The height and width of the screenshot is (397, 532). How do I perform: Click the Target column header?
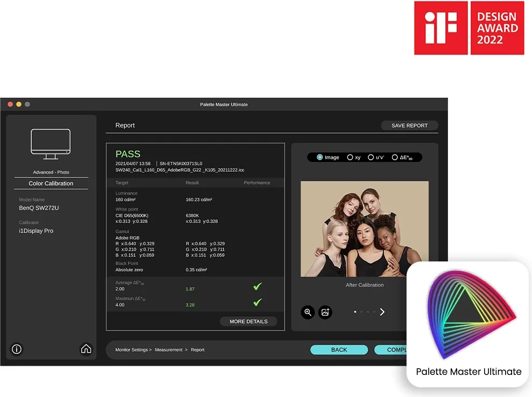pos(122,183)
